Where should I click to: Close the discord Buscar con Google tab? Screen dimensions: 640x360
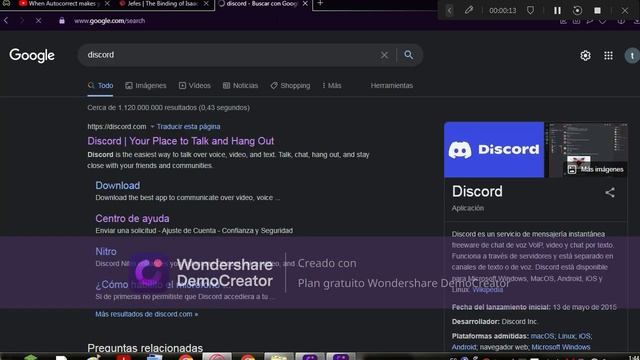(305, 3)
